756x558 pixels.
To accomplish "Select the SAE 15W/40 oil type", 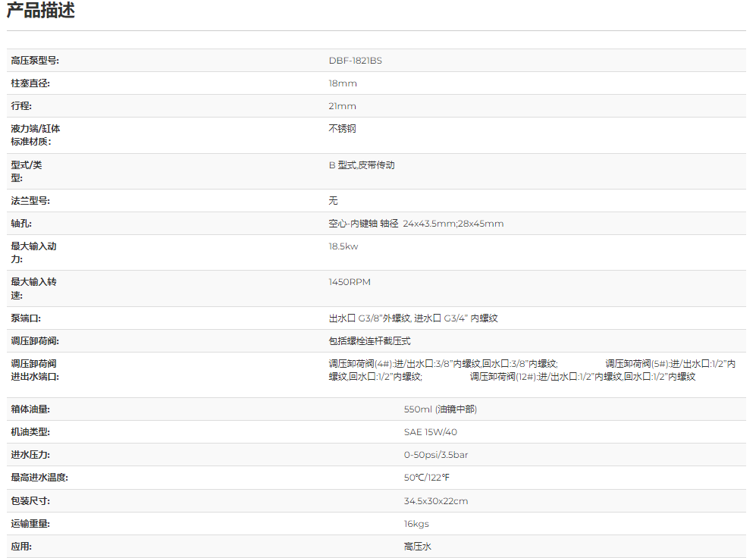I will pyautogui.click(x=430, y=432).
